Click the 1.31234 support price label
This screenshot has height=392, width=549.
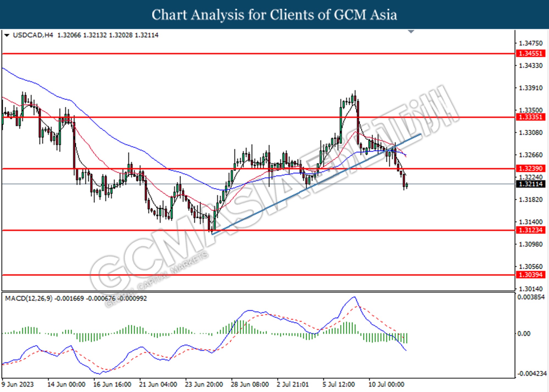coord(530,230)
